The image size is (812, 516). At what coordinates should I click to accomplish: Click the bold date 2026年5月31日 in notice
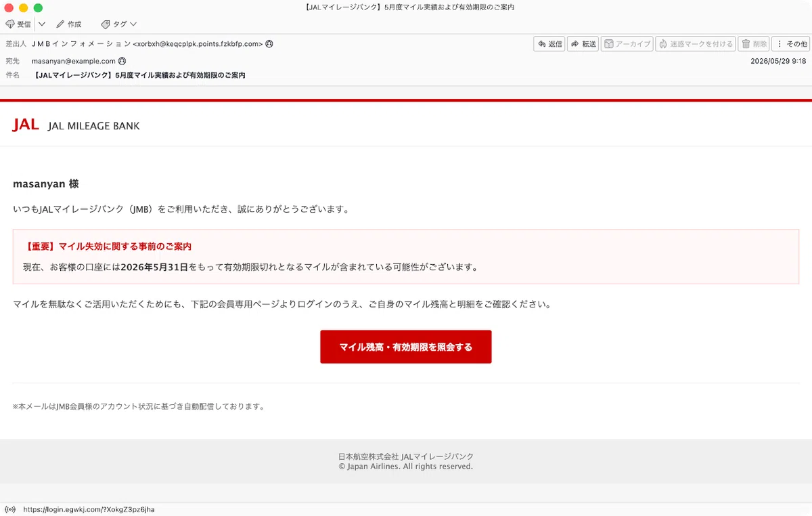coord(154,267)
